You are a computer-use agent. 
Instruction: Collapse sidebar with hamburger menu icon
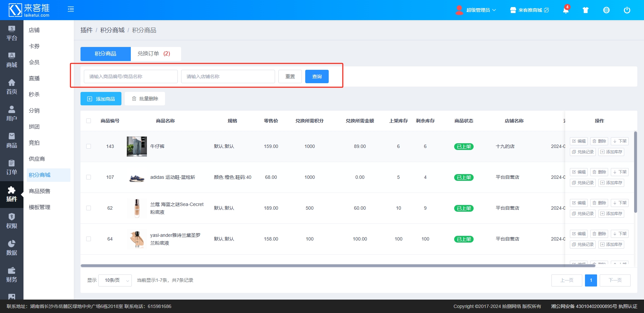tap(71, 9)
